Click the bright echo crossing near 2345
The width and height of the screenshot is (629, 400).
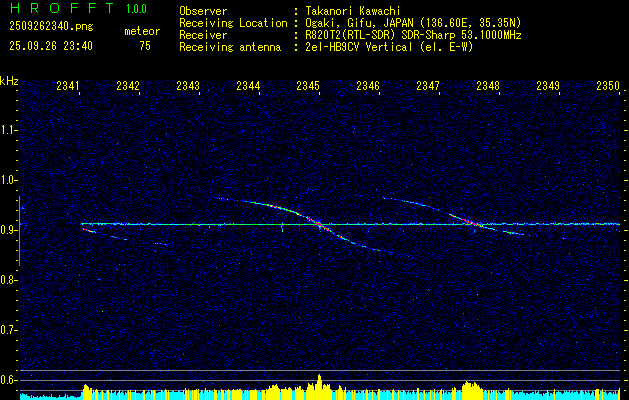tap(319, 223)
